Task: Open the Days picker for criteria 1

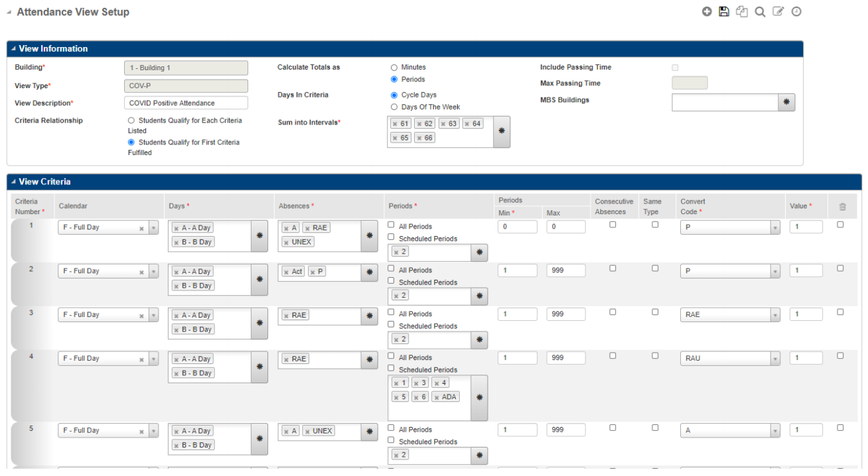Action: coord(259,235)
